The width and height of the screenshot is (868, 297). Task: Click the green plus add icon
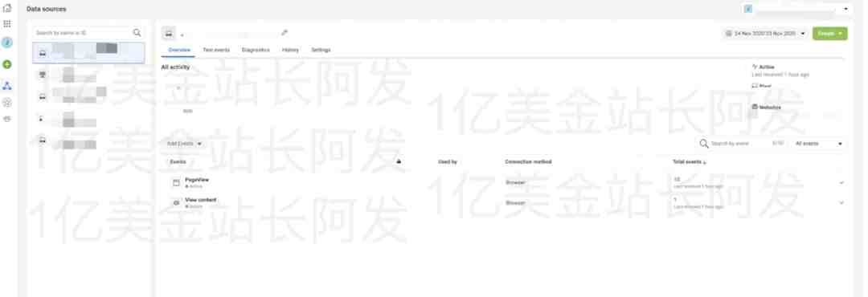(7, 65)
